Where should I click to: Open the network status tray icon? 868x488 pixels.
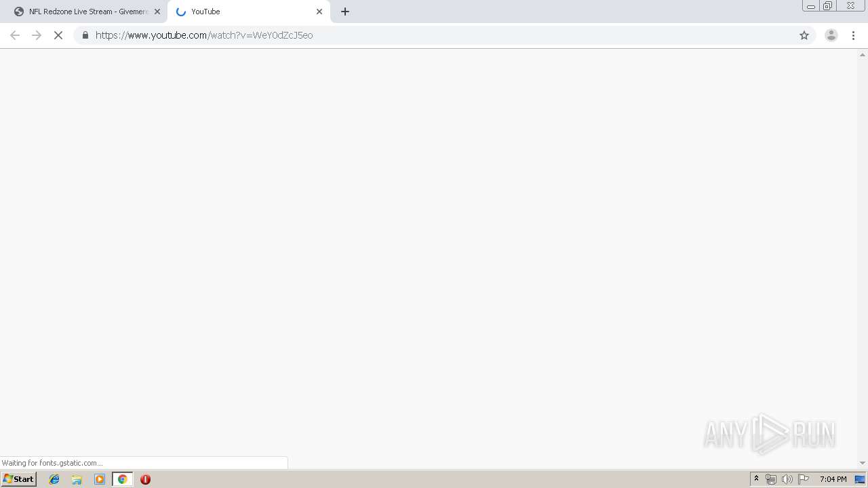771,479
